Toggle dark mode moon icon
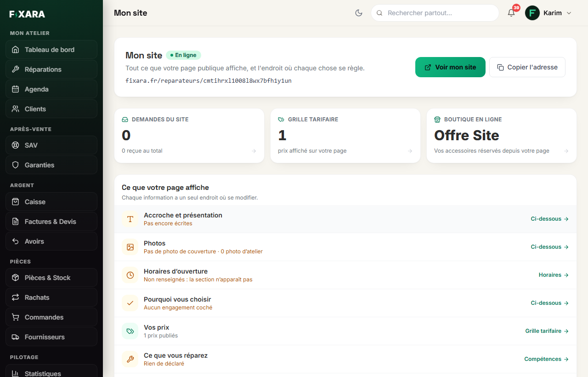Image resolution: width=588 pixels, height=377 pixels. pos(359,13)
